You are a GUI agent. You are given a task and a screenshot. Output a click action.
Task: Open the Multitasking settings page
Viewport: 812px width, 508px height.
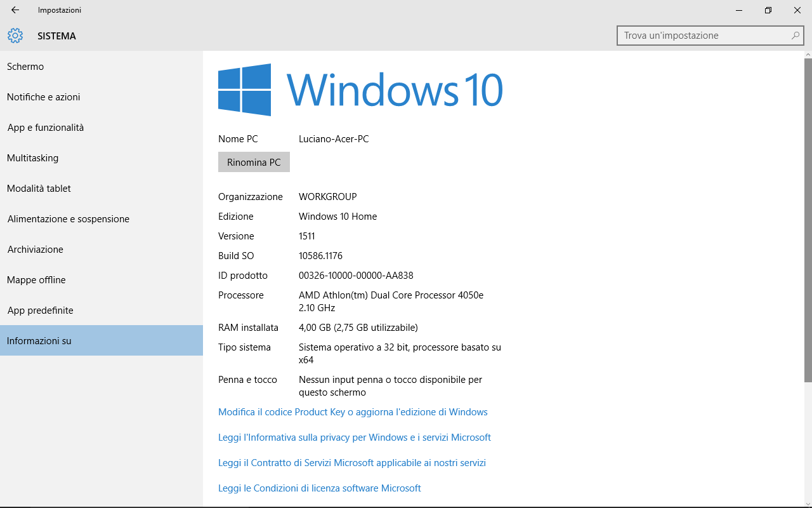tap(32, 158)
